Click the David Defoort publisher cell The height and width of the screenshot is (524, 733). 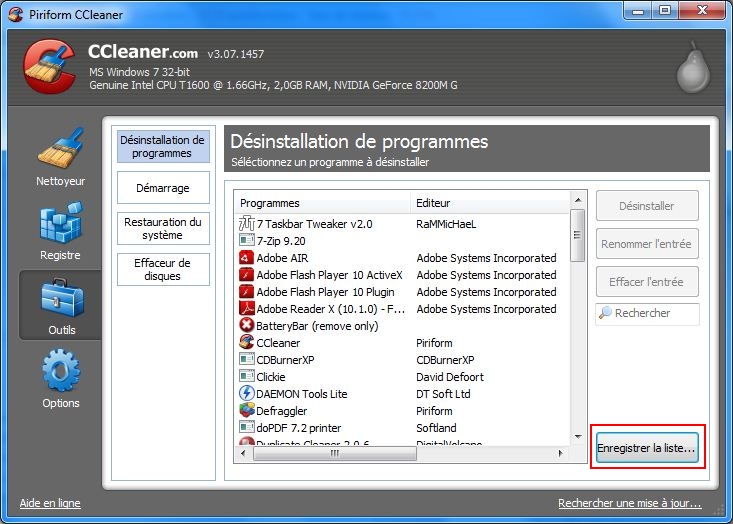[x=450, y=377]
